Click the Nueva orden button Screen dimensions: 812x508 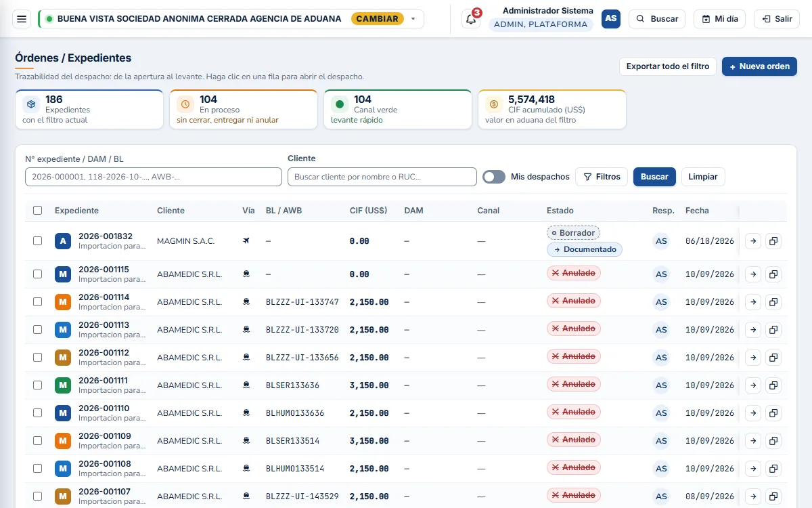(760, 66)
